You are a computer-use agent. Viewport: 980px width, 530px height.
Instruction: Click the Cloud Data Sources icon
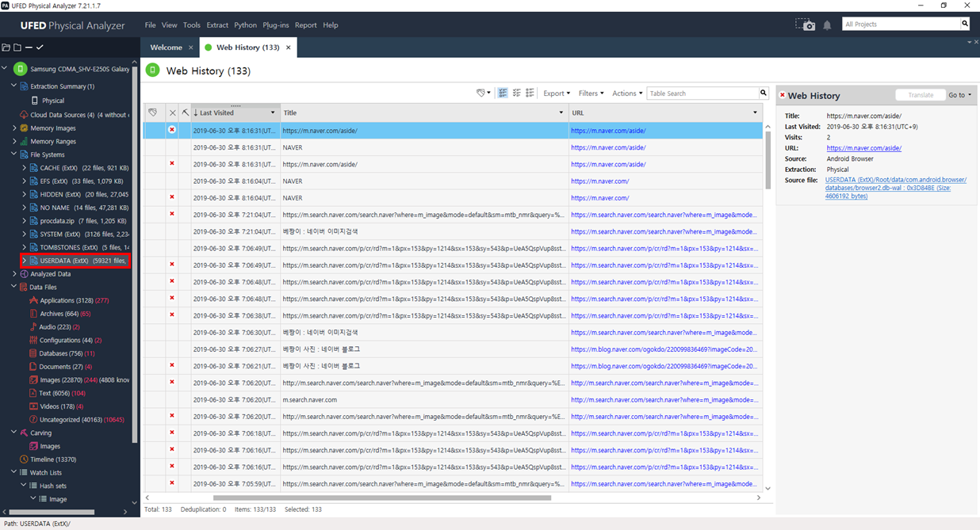24,115
